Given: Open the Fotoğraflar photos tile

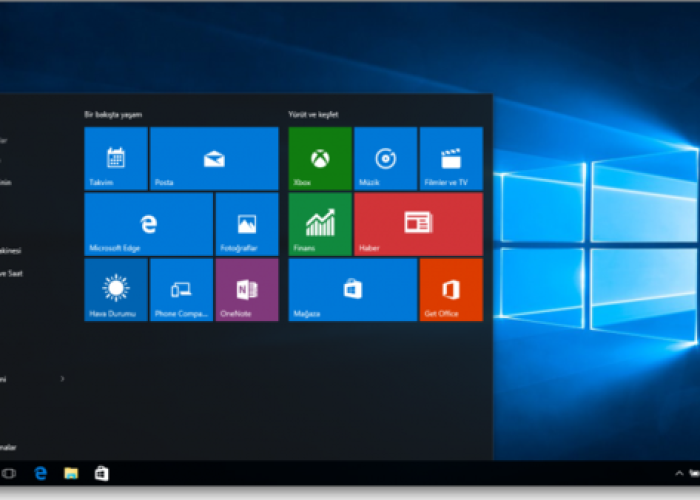Looking at the screenshot, I should 247,224.
